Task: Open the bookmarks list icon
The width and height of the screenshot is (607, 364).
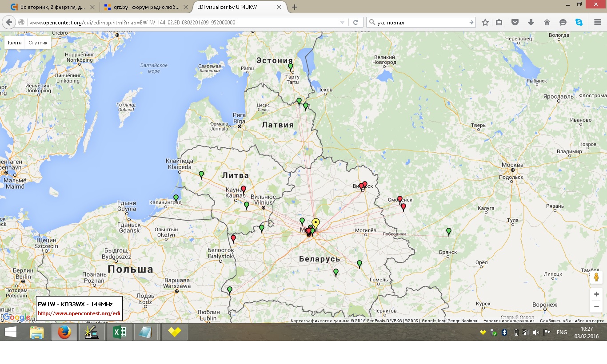Action: point(499,22)
